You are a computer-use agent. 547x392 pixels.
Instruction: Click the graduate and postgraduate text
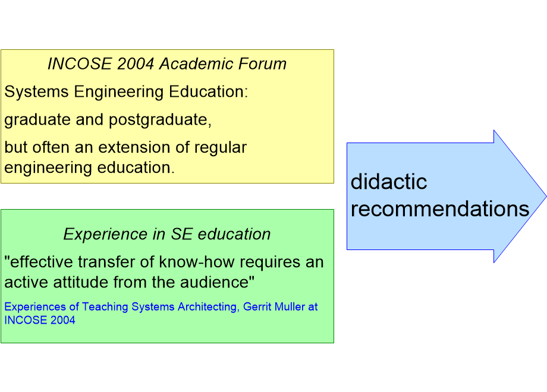[108, 120]
